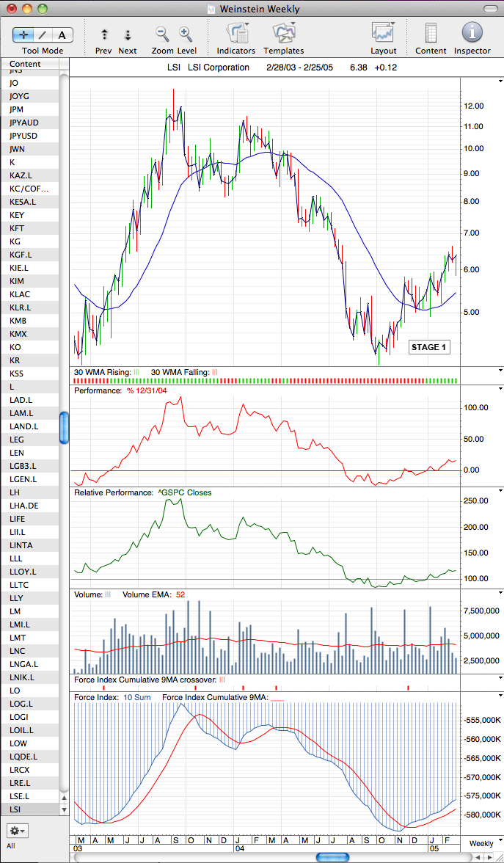This screenshot has width=504, height=863.
Task: Open the Volume pane options arrow
Action: 500,593
